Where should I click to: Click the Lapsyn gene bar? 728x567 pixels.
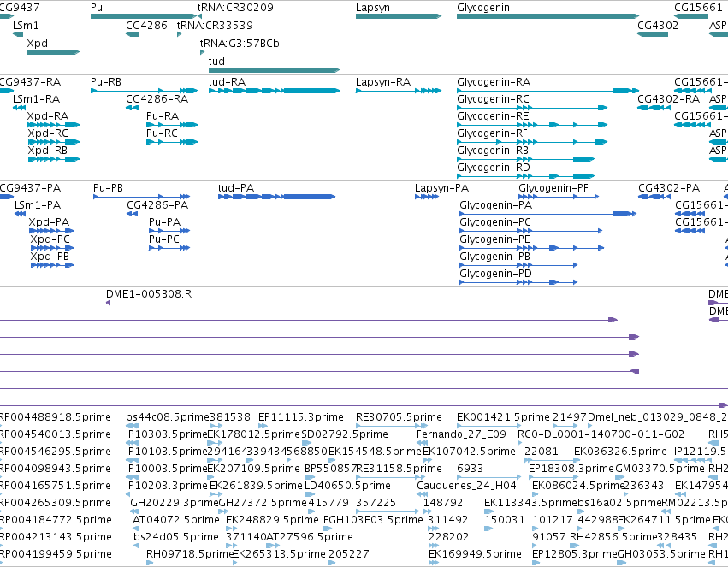click(x=399, y=16)
